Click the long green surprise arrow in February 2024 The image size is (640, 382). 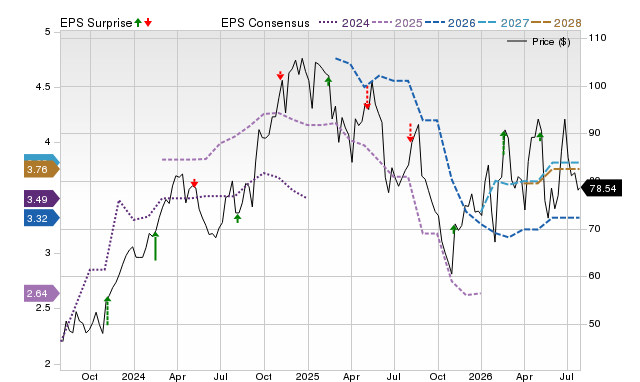click(155, 246)
